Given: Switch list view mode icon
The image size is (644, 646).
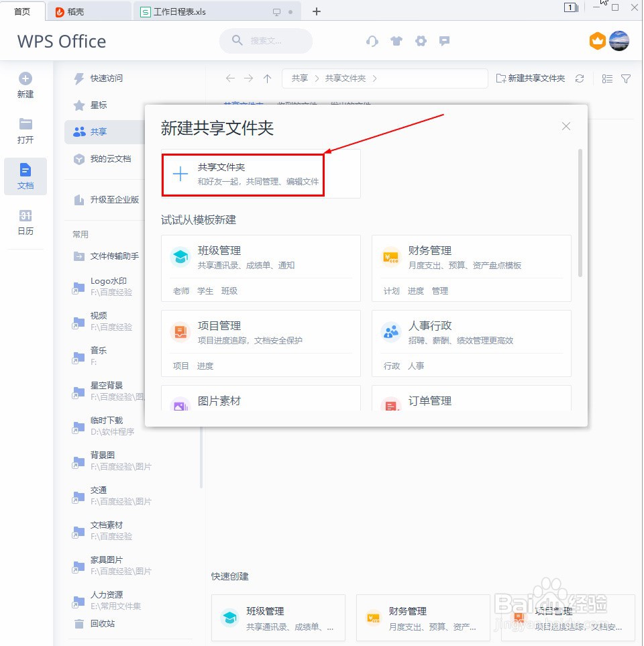Looking at the screenshot, I should [607, 78].
